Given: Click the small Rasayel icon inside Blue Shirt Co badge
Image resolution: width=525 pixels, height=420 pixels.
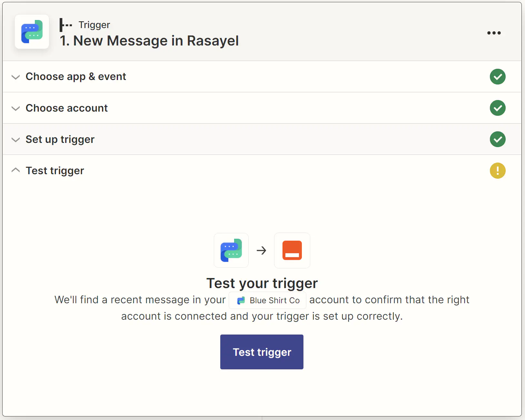Looking at the screenshot, I should [241, 300].
